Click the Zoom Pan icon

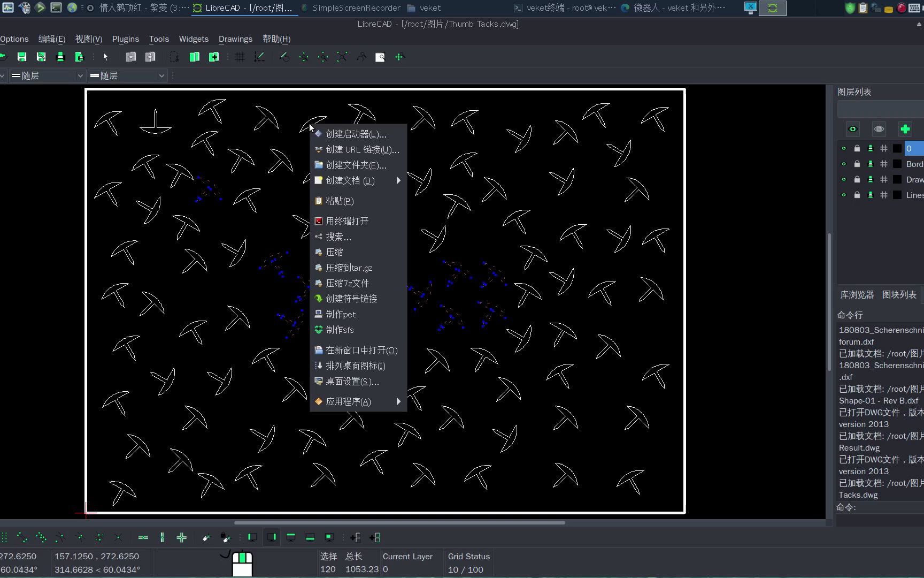[399, 57]
